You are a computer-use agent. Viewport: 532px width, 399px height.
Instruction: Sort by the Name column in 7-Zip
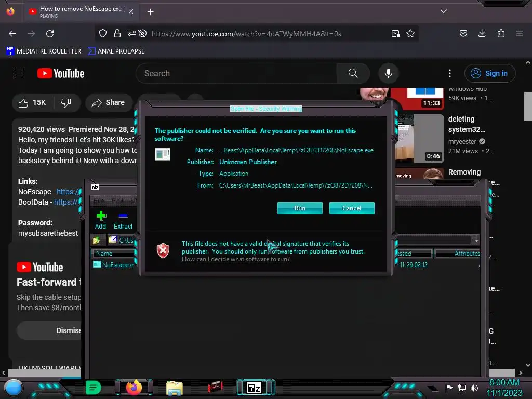[x=113, y=254]
